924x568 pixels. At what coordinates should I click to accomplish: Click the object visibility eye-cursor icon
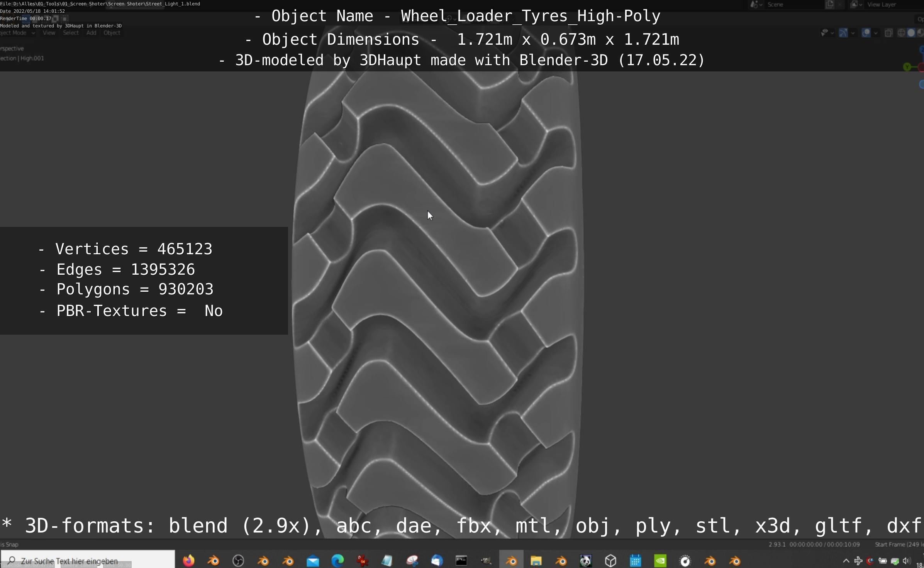tap(824, 33)
